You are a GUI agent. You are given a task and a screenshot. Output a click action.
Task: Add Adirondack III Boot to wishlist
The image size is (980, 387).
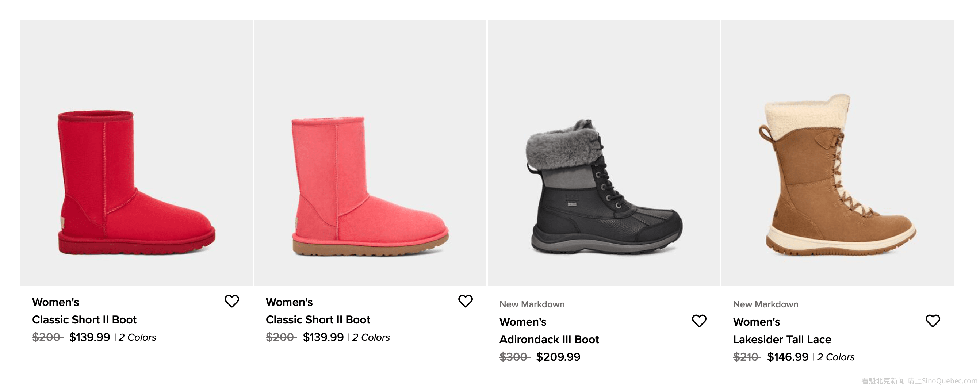[x=699, y=321]
